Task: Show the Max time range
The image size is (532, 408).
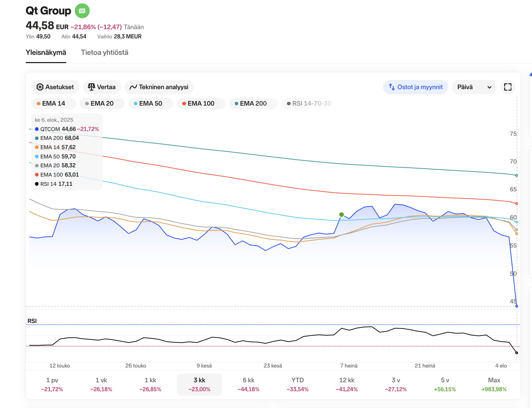Action: (494, 384)
